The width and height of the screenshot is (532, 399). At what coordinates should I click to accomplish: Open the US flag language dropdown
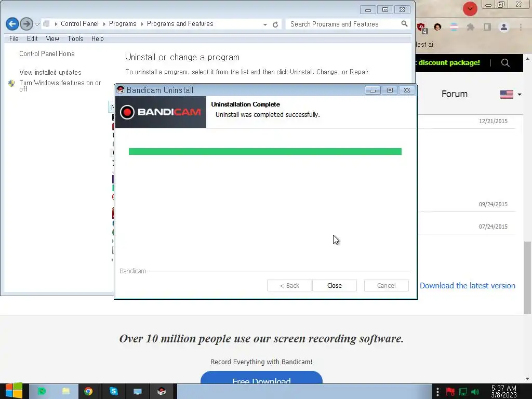(511, 95)
